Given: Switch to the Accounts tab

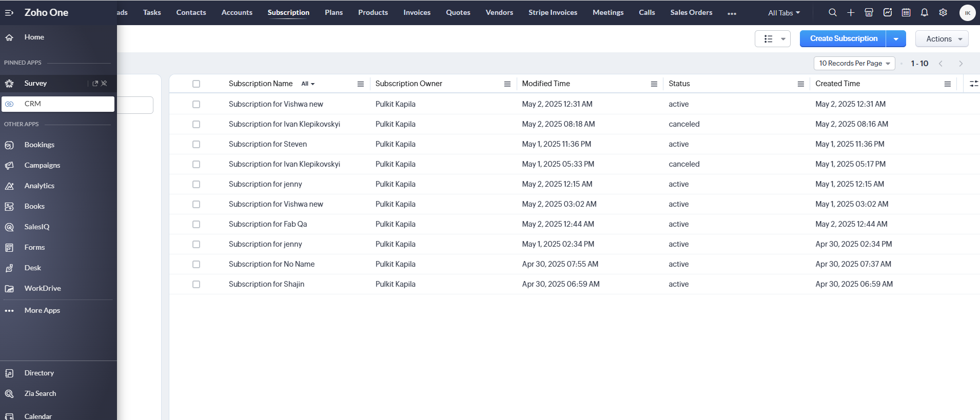Looking at the screenshot, I should click(x=237, y=12).
